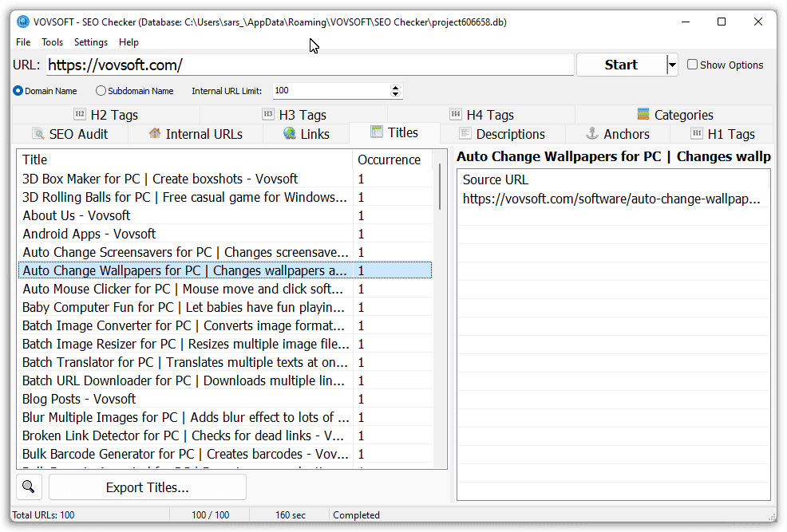Open the Settings menu
Viewport: 787px width, 532px height.
[x=91, y=42]
